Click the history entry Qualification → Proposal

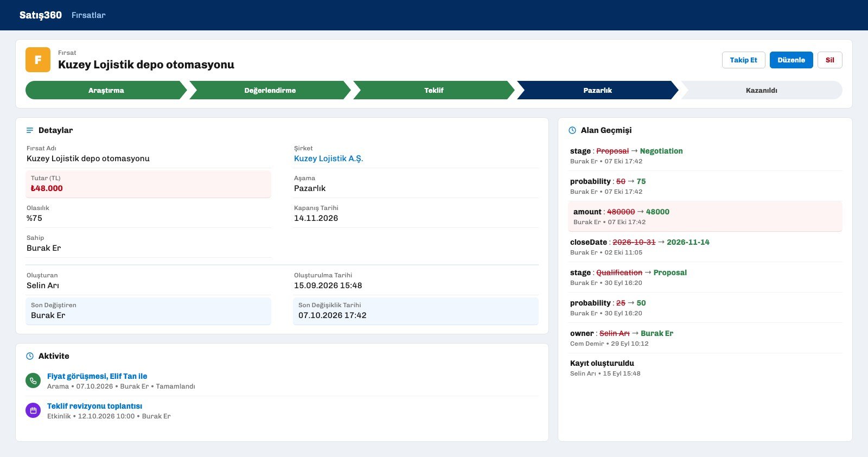[x=705, y=277]
